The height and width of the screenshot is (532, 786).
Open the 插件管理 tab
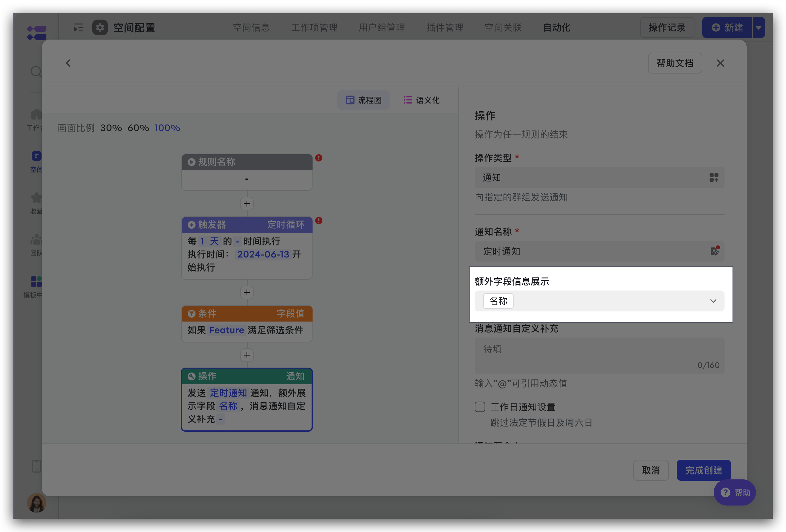pyautogui.click(x=445, y=27)
